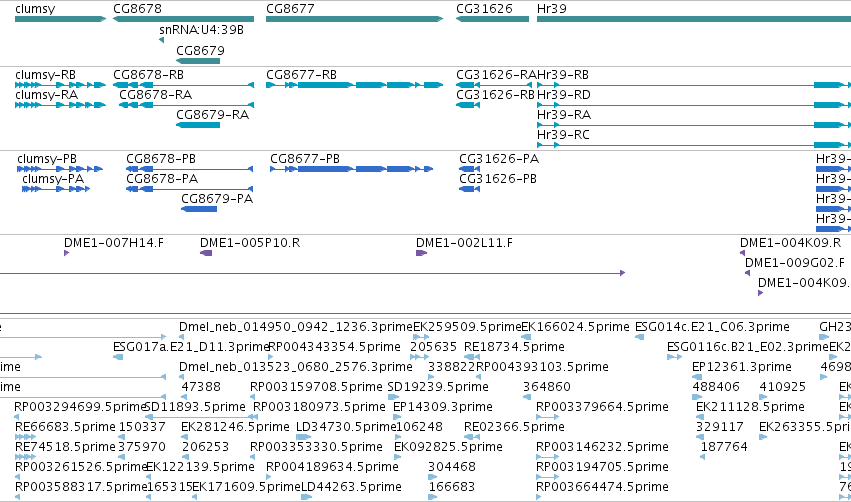Select the EP14309.3prime label
The height and width of the screenshot is (502, 851).
[443, 408]
